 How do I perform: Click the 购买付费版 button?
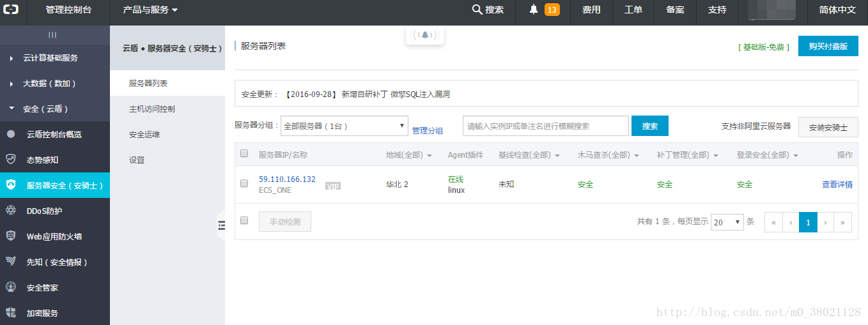pos(828,46)
